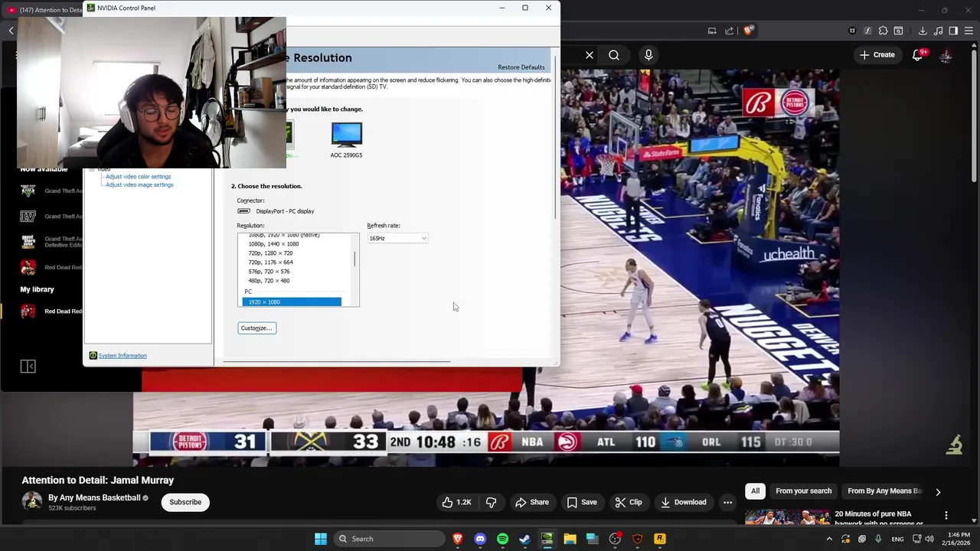Start YouTube voice search with microphone
This screenshot has height=551, width=980.
(x=648, y=55)
